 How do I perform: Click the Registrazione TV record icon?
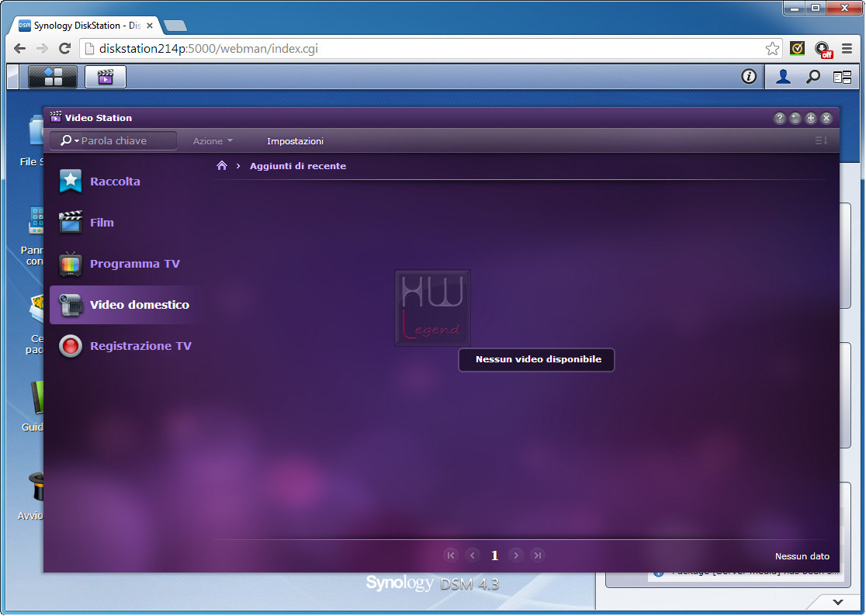[71, 346]
